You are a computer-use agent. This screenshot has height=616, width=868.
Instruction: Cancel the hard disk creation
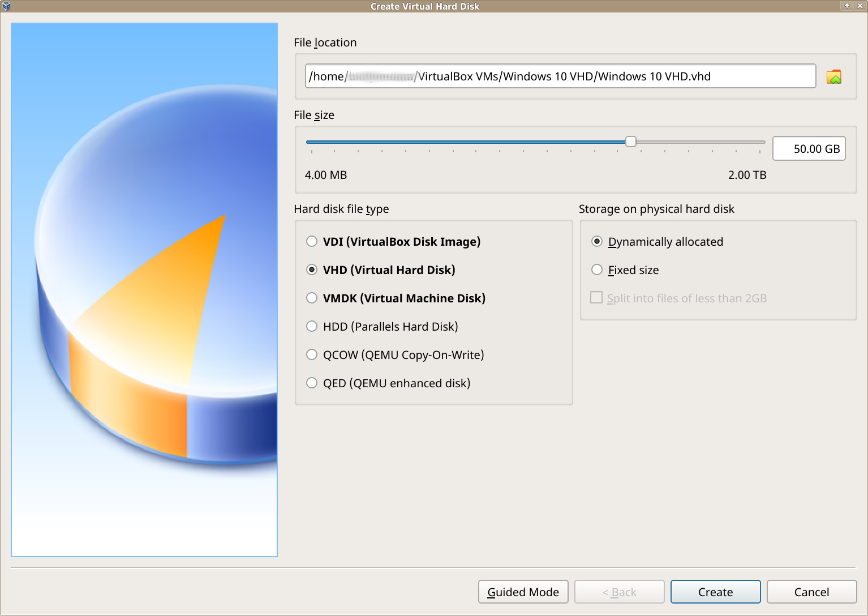click(x=811, y=592)
